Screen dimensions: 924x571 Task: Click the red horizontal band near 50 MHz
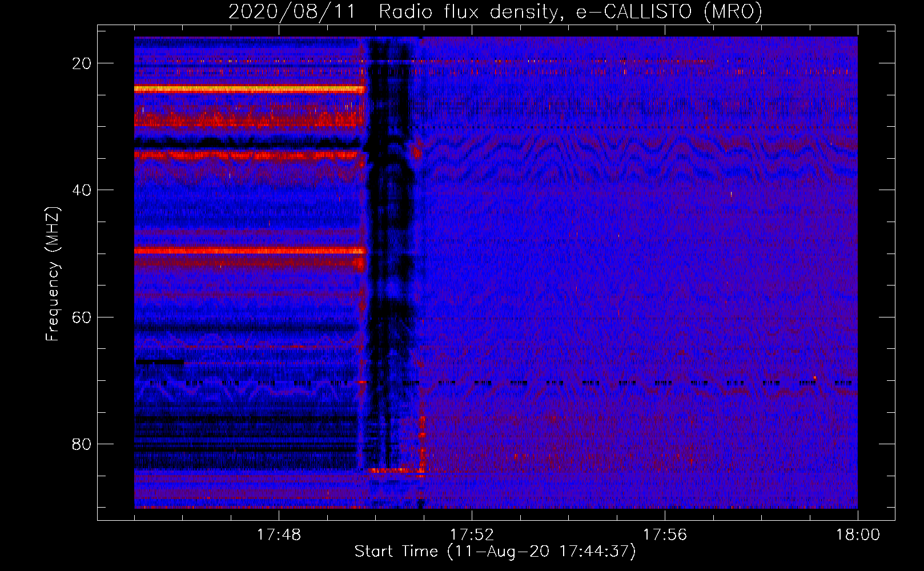point(249,251)
